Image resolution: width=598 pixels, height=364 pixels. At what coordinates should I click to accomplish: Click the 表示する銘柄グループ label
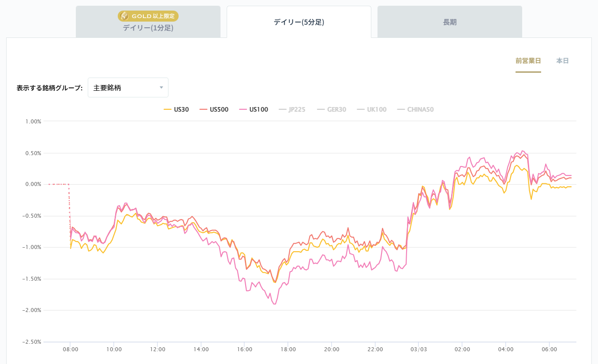click(x=49, y=88)
